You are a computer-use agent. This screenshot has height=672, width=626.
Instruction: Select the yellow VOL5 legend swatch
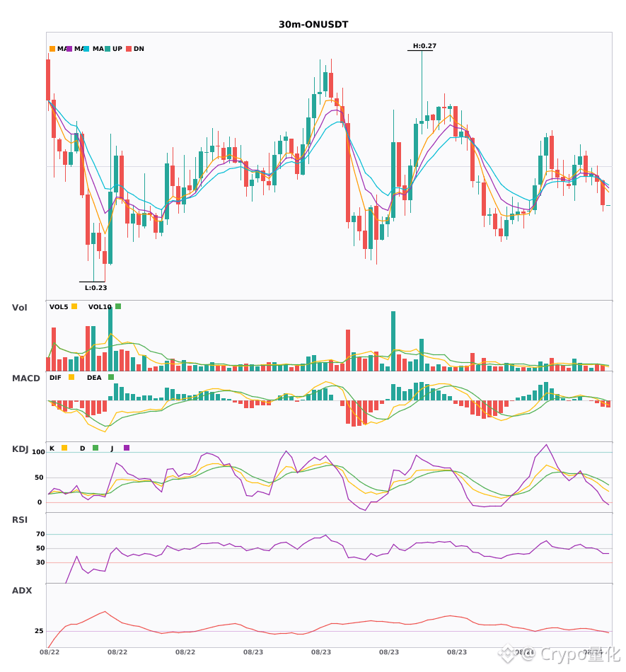point(74,306)
